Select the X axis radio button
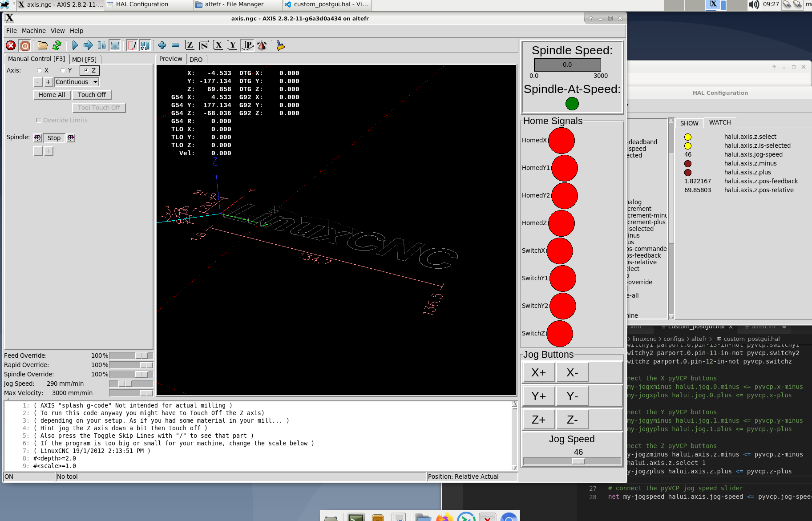Image resolution: width=812 pixels, height=521 pixels. pos(39,70)
